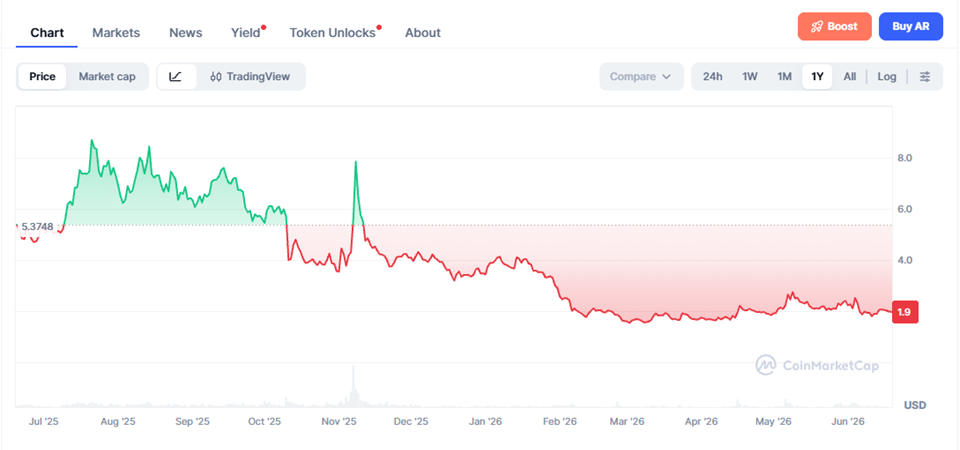960x450 pixels.
Task: Set time range to All
Action: coord(850,77)
